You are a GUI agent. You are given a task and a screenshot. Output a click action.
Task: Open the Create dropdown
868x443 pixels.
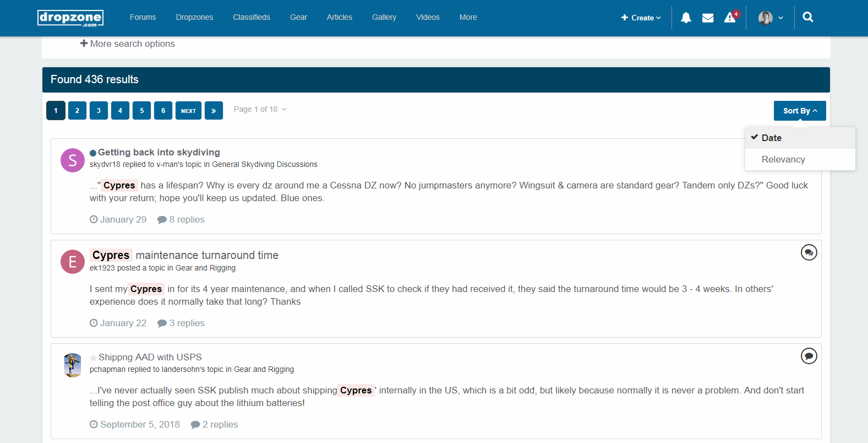(641, 18)
